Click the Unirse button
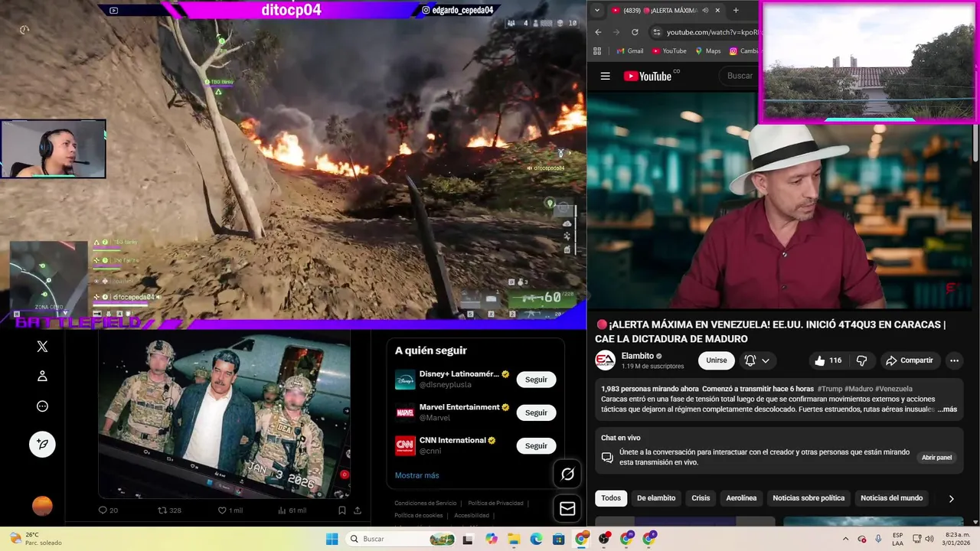 tap(717, 360)
